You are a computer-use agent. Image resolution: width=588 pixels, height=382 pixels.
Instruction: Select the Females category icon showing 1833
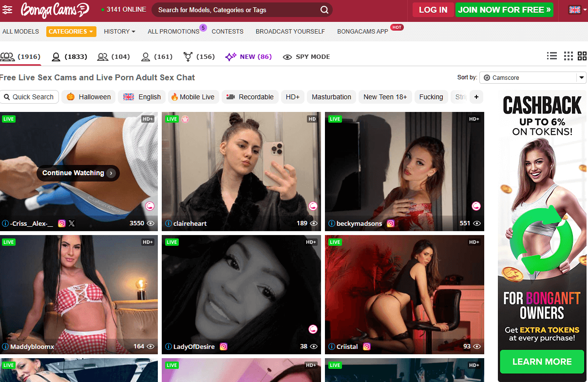tap(56, 56)
